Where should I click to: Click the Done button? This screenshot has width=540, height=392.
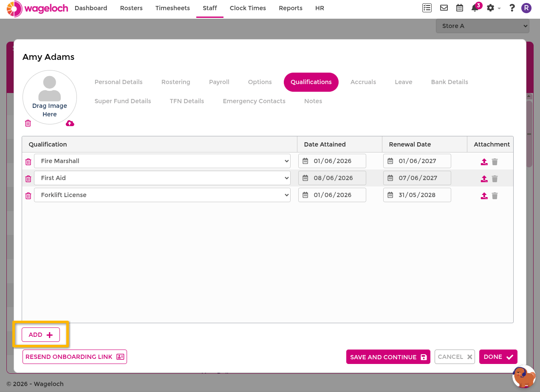(x=498, y=357)
